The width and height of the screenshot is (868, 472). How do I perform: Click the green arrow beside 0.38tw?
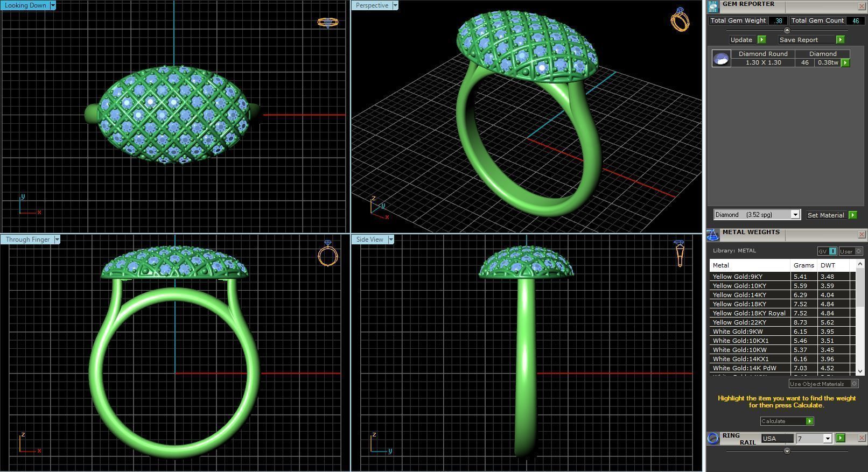click(845, 63)
